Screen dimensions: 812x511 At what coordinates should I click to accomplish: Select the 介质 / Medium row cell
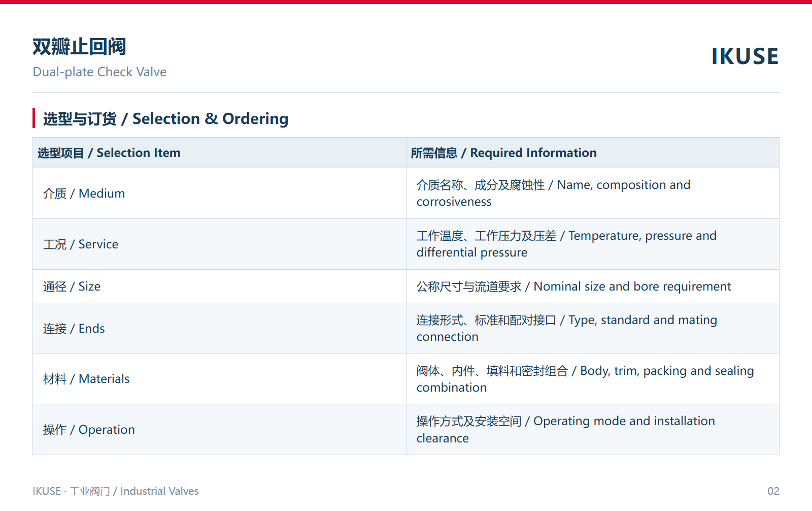pyautogui.click(x=219, y=194)
